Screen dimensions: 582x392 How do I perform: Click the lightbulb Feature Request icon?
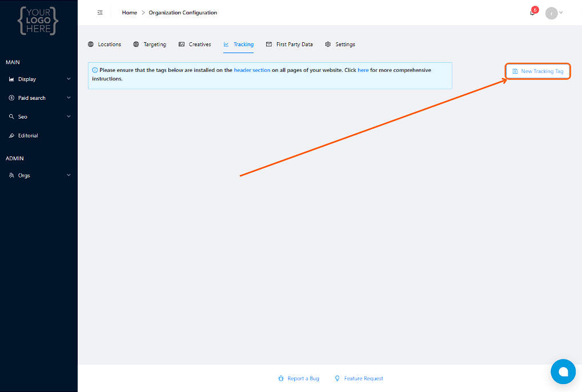[x=337, y=378]
